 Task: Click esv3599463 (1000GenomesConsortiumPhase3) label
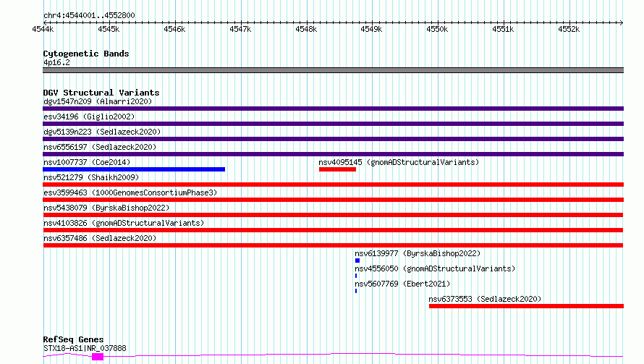(x=130, y=192)
